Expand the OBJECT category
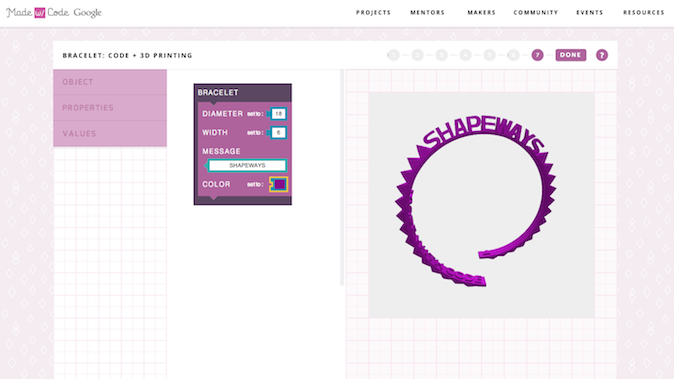The width and height of the screenshot is (674, 379). pyautogui.click(x=110, y=82)
